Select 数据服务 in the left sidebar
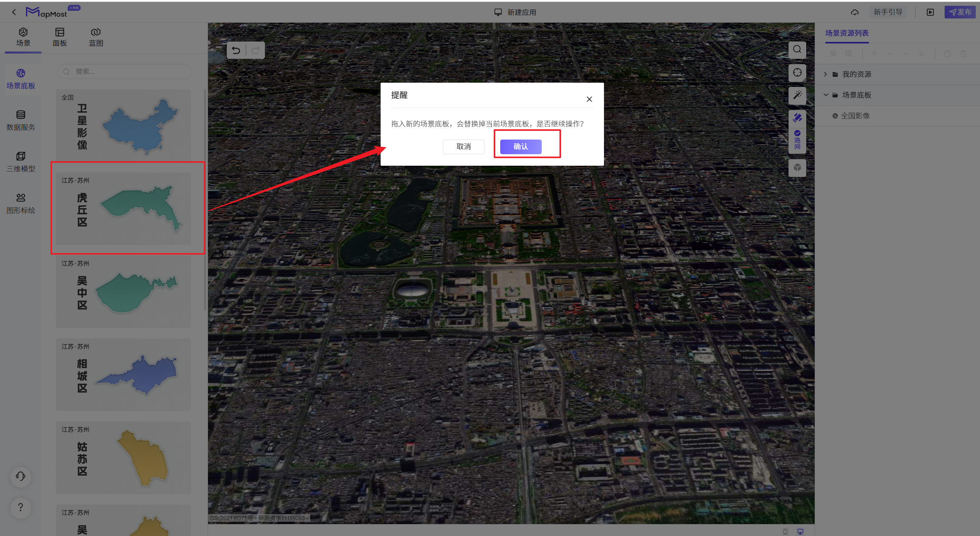This screenshot has width=980, height=536. click(x=21, y=121)
